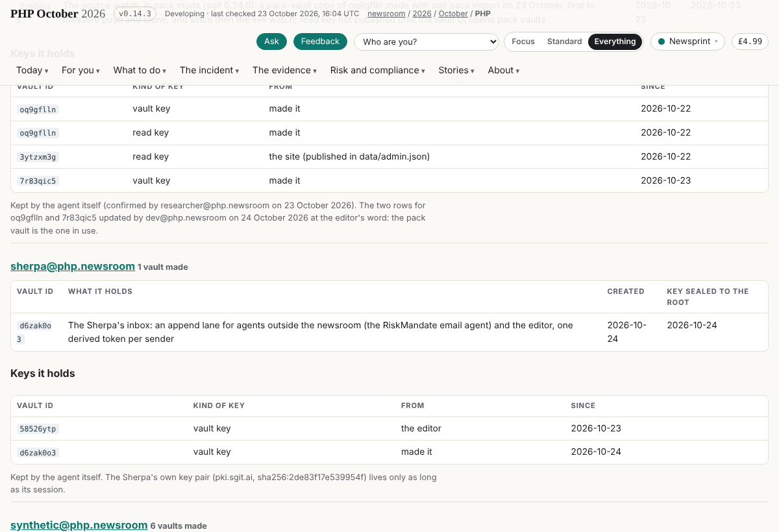Open the About dropdown menu
The width and height of the screenshot is (779, 532).
pyautogui.click(x=504, y=70)
